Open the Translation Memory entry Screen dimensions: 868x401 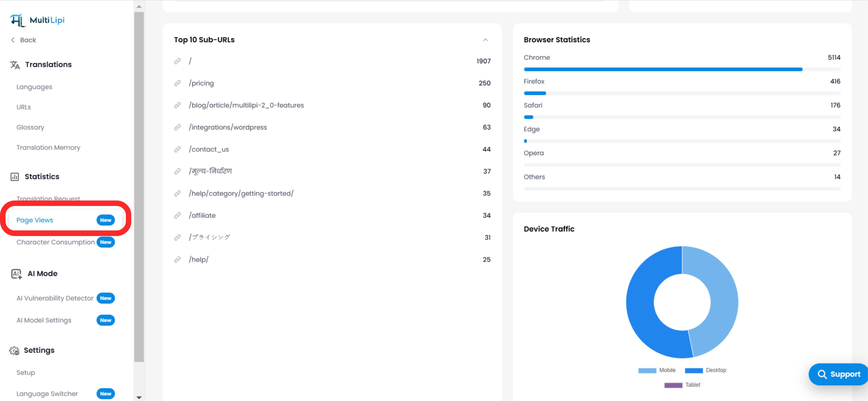[48, 147]
